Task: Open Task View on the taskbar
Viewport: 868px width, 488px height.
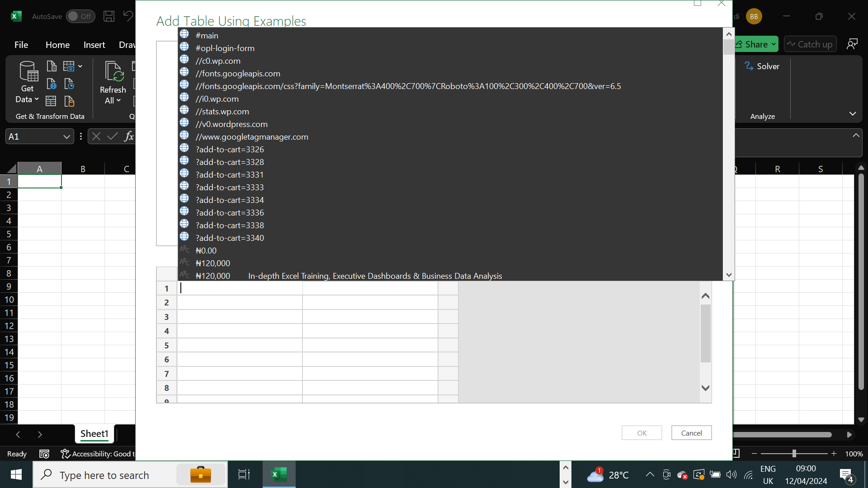Action: pyautogui.click(x=244, y=474)
